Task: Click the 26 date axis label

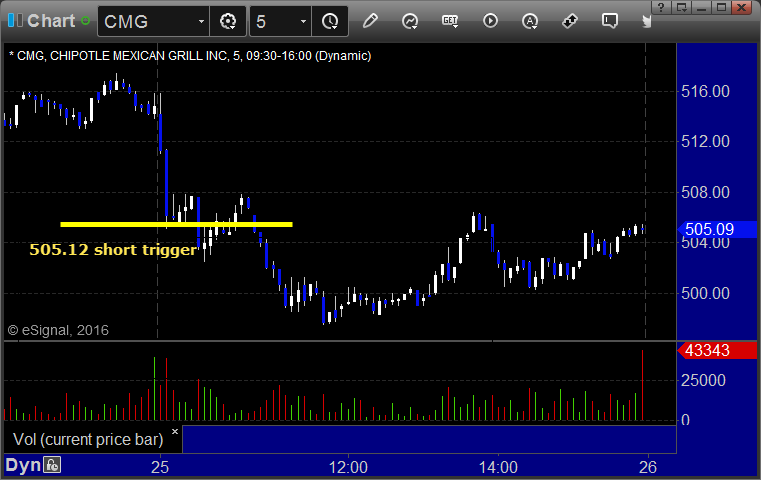Action: pos(648,467)
